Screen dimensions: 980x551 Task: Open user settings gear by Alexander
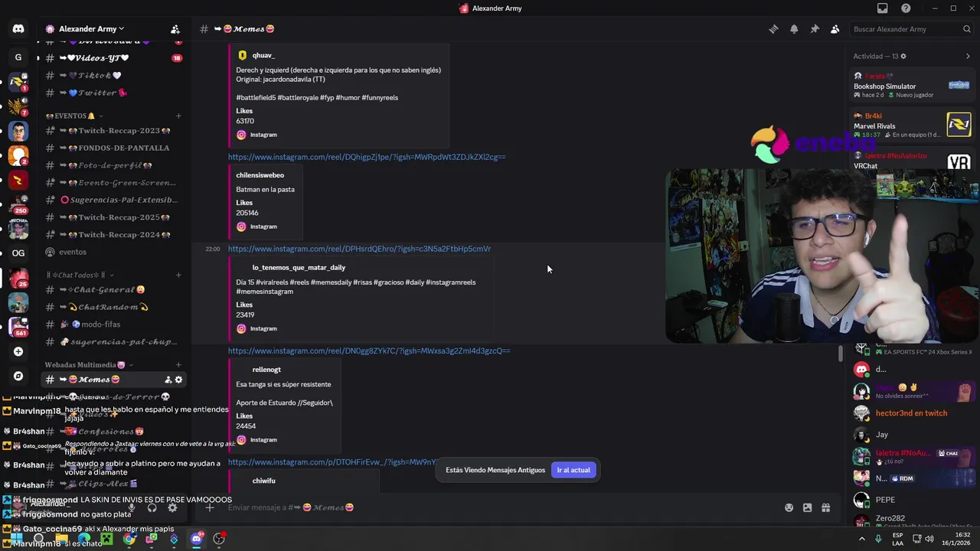tap(172, 507)
